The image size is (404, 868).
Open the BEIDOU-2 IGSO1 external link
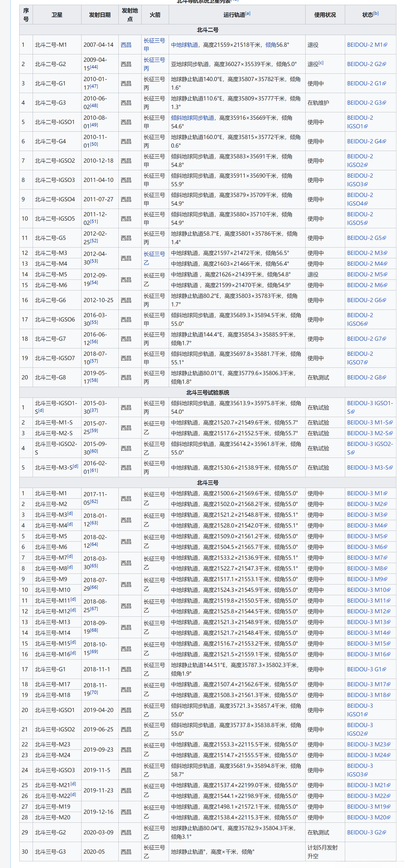tap(360, 122)
